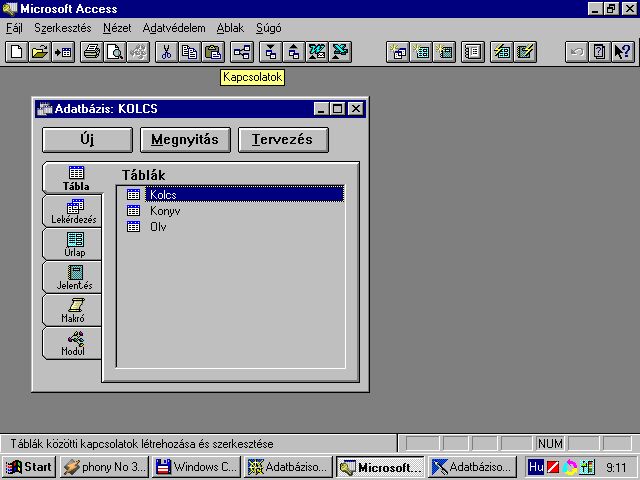Click the volume mixer tray icon

587,467
